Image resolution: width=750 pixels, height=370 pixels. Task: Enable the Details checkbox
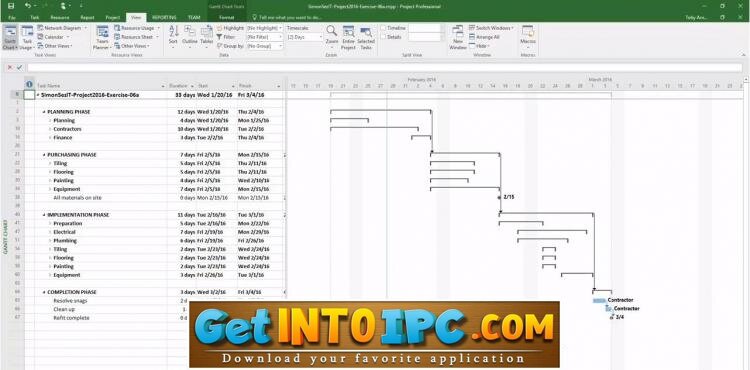tap(384, 37)
